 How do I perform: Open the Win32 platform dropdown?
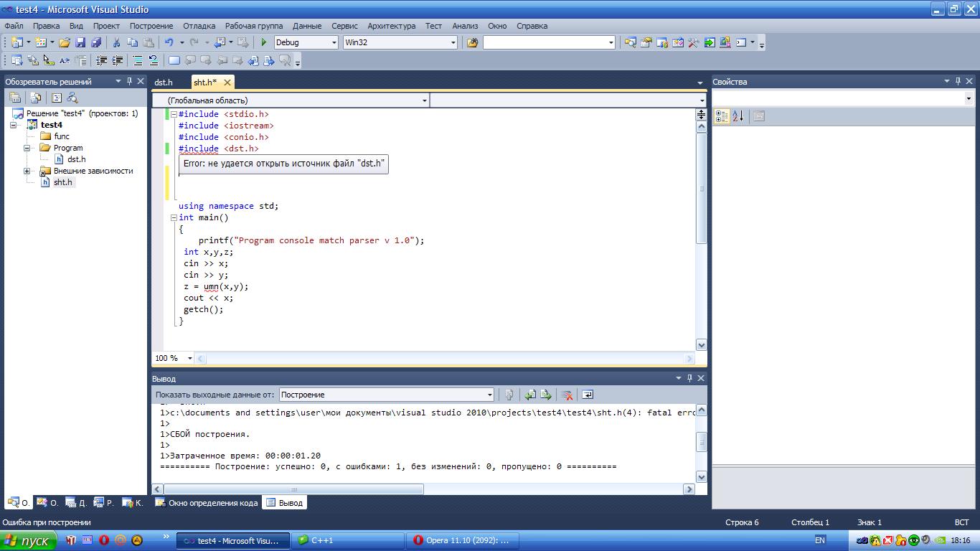coord(453,42)
